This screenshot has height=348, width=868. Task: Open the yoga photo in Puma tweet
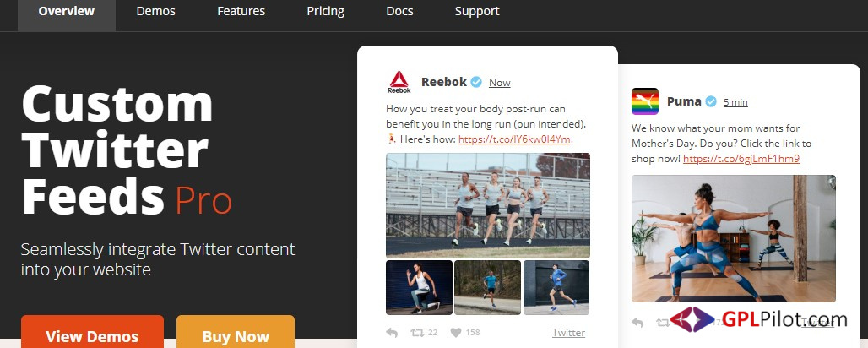734,238
